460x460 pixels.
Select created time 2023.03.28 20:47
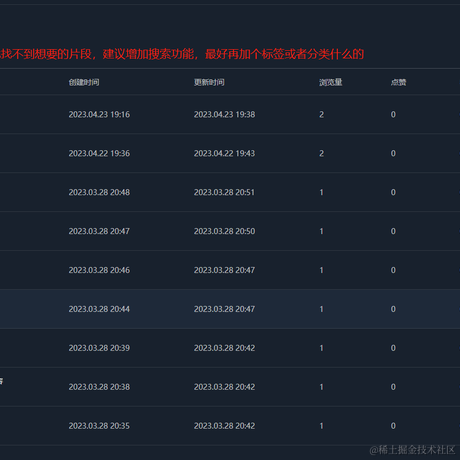pos(99,231)
